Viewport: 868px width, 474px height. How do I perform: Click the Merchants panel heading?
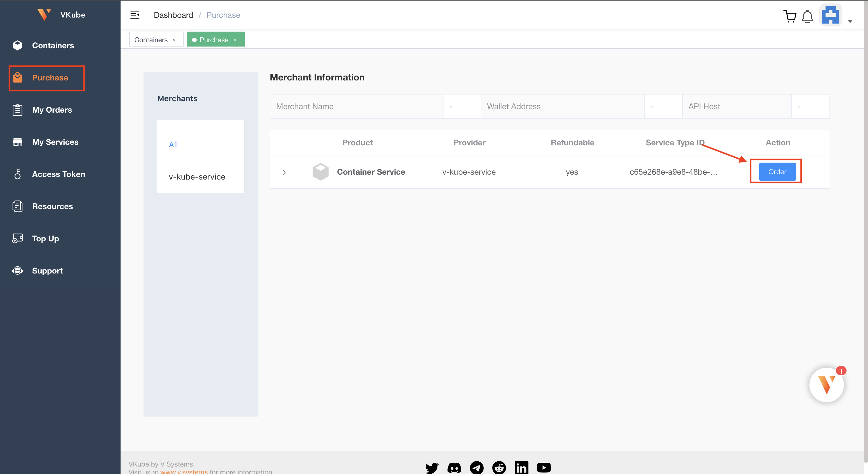pos(177,99)
